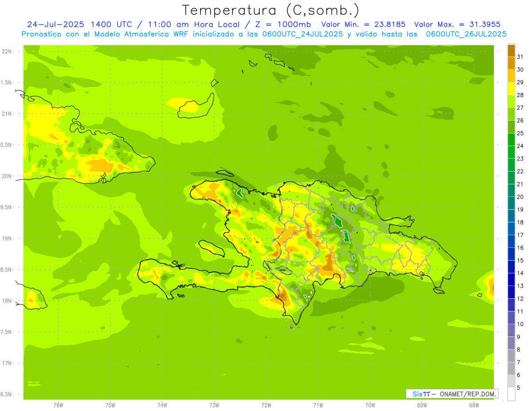Click legend value 31

click(520, 57)
